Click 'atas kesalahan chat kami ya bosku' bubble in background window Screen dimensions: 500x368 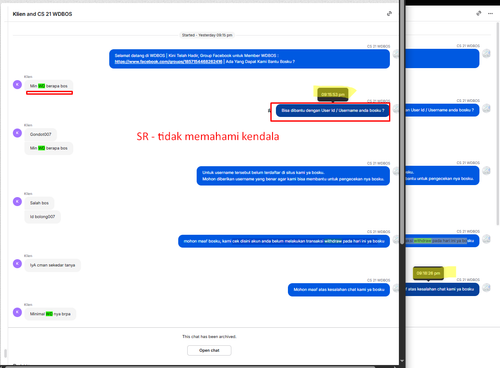click(x=442, y=289)
